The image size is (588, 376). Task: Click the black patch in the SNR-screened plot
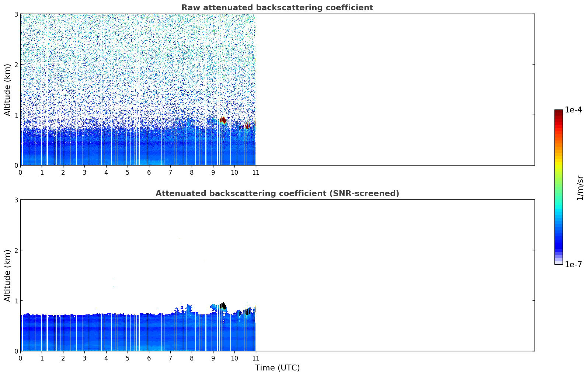(x=223, y=306)
